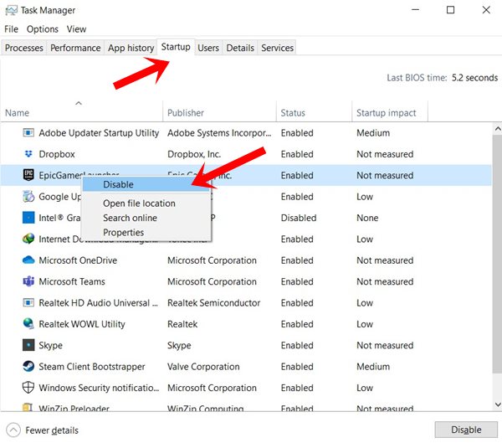
Task: Select the Microsoft Teams row name
Action: [72, 281]
